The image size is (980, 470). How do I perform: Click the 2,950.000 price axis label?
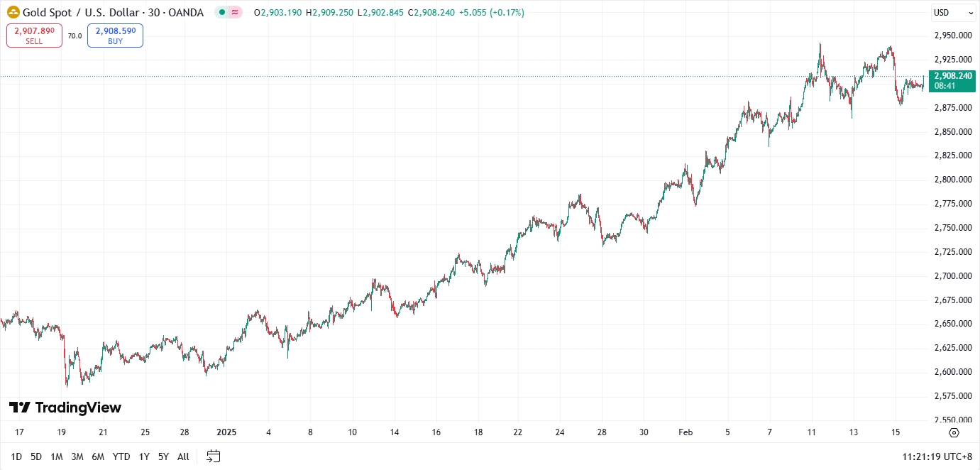[953, 35]
